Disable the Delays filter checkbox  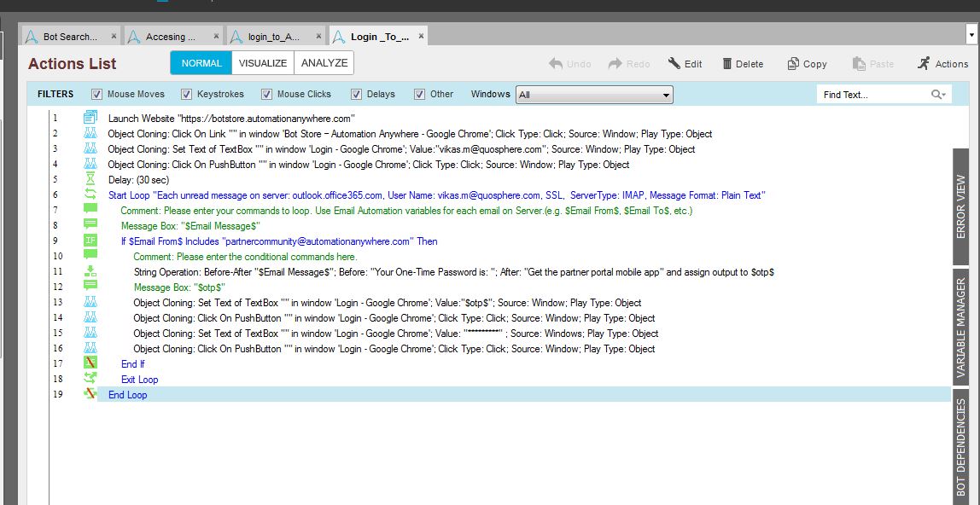(357, 94)
